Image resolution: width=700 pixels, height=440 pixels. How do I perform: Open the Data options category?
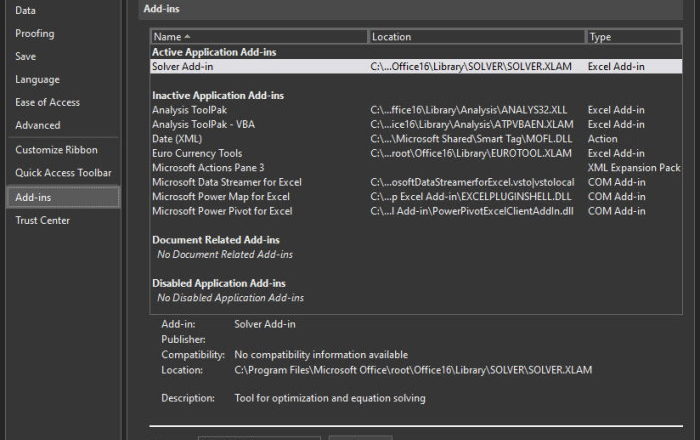26,10
